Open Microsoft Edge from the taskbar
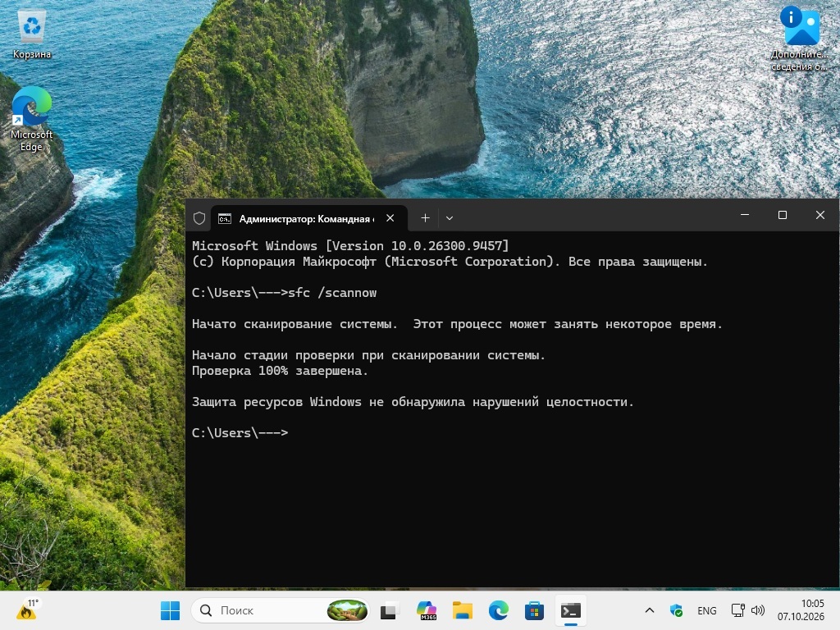Image resolution: width=840 pixels, height=630 pixels. tap(499, 610)
